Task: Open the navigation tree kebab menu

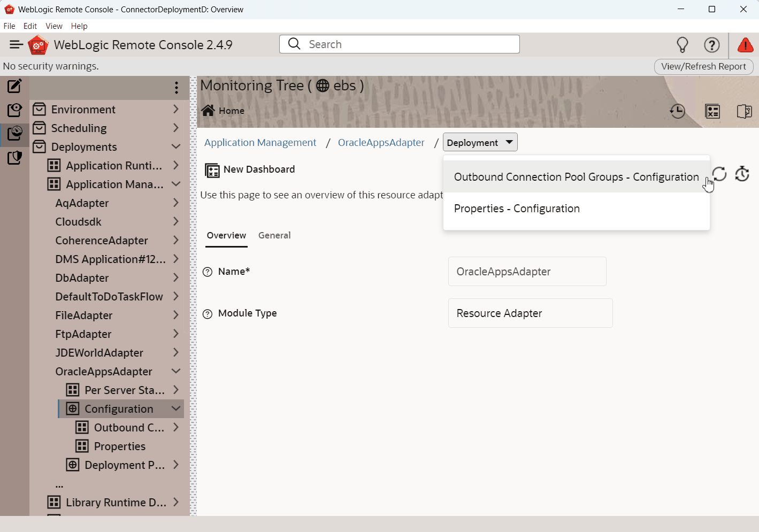Action: pyautogui.click(x=177, y=88)
